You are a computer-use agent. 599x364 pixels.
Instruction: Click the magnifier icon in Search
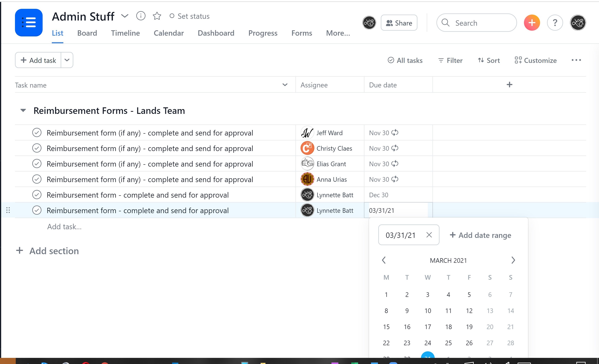(445, 23)
